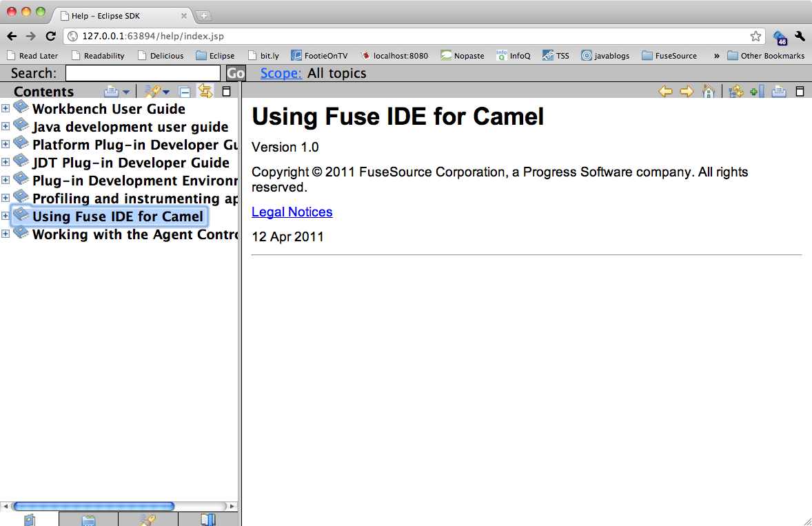Open the FootieOnTV bookmark
The height and width of the screenshot is (526, 812).
[320, 55]
